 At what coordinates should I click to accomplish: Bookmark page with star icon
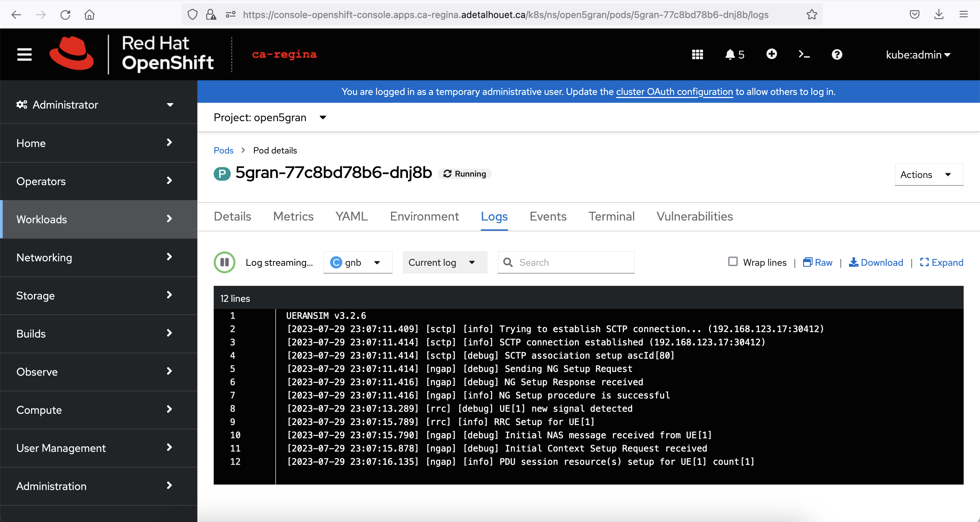pyautogui.click(x=812, y=14)
